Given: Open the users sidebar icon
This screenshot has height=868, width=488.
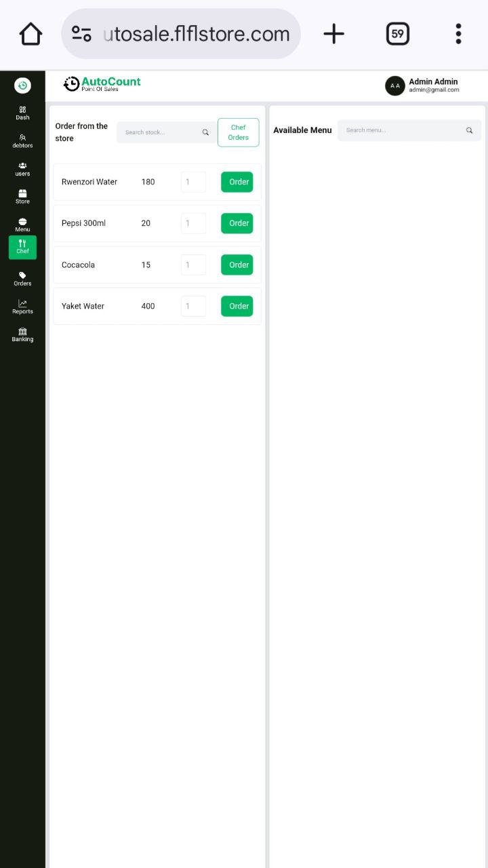Looking at the screenshot, I should 22,165.
